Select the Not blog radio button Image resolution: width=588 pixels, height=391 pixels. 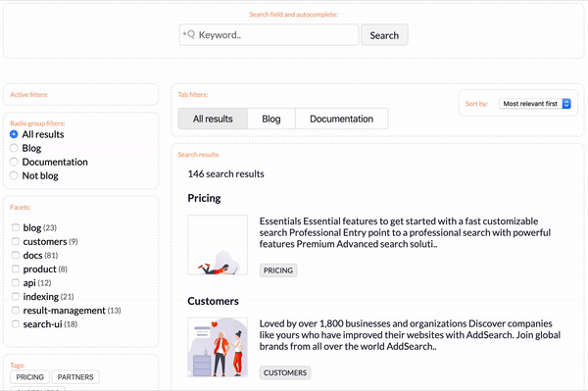(14, 175)
